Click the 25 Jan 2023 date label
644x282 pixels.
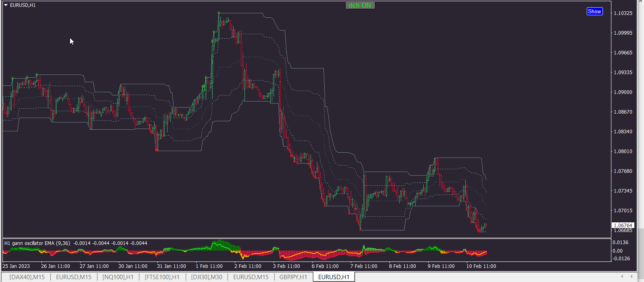(16, 266)
